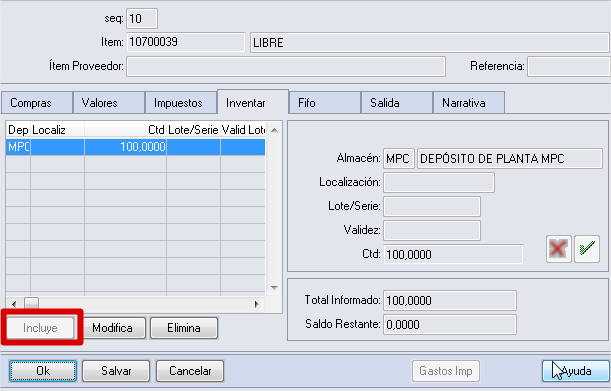The image size is (611, 391).
Task: Click the Modifica button
Action: pos(112,328)
